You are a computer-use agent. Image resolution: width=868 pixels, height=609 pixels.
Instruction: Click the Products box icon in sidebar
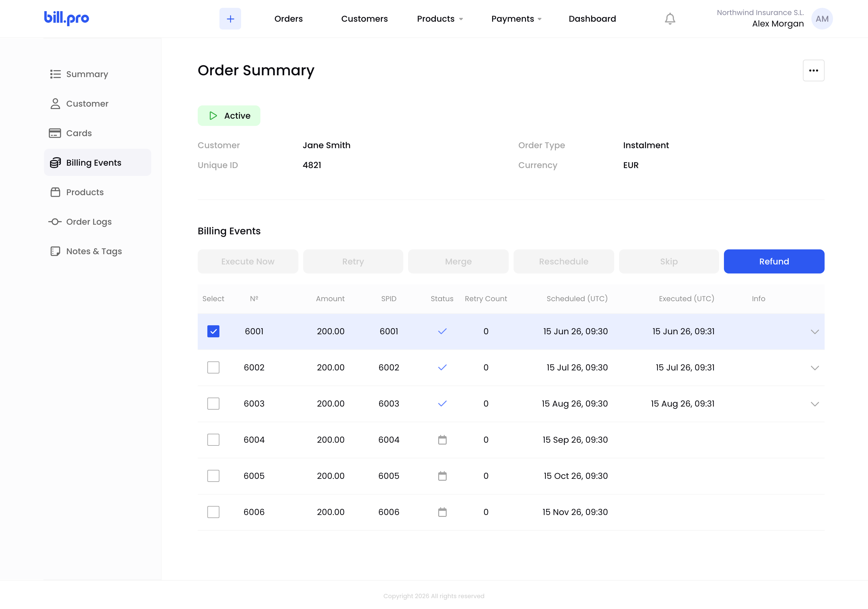pos(55,192)
